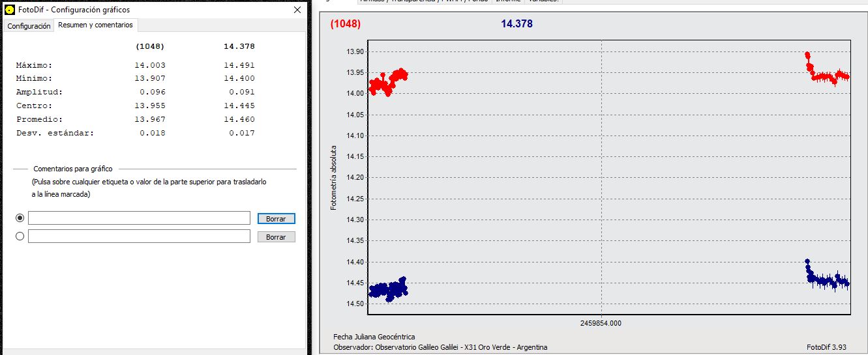Screen dimensions: 868x355
Task: Pick the Mínimo value 13.907
Action: [149, 79]
